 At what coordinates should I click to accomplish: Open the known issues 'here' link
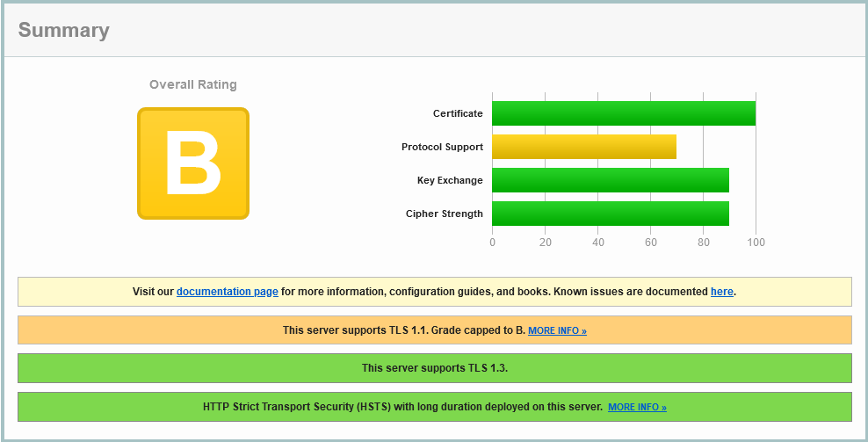tap(722, 292)
